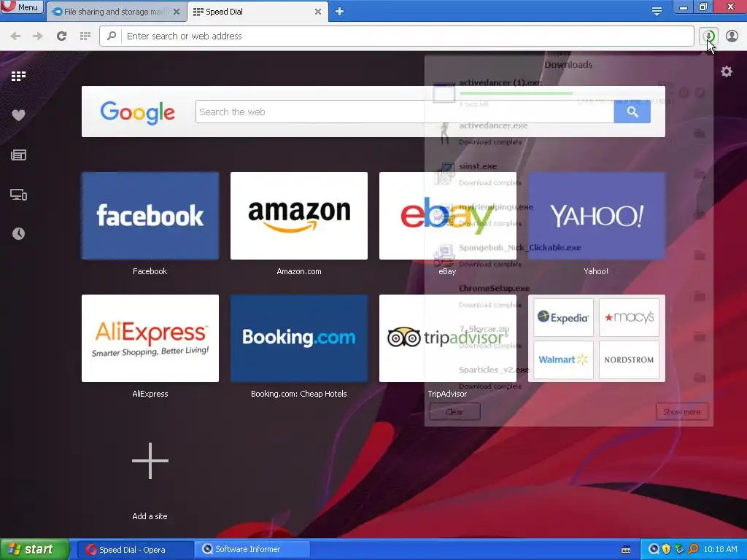Click the Facebook tile caption
This screenshot has width=747, height=560.
tap(150, 271)
